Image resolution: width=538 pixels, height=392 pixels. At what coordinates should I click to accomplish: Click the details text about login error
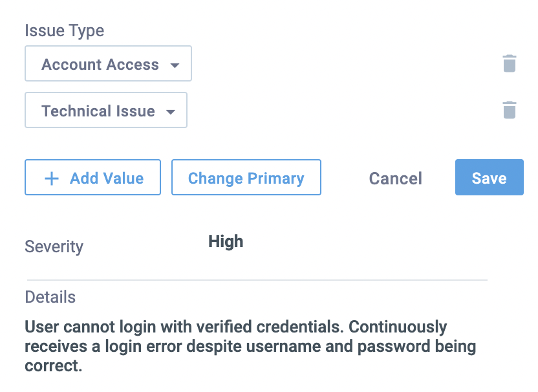(x=250, y=346)
